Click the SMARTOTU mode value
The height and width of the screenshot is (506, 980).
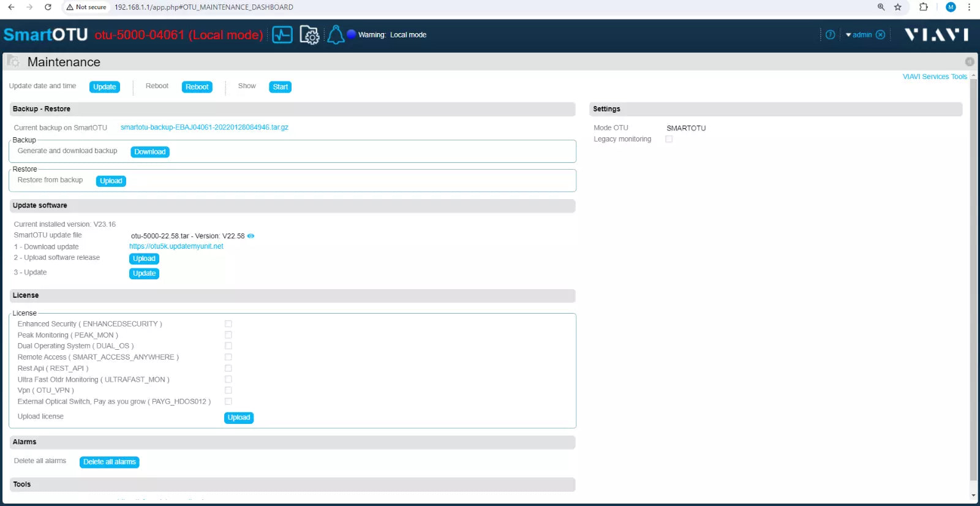[x=686, y=128]
